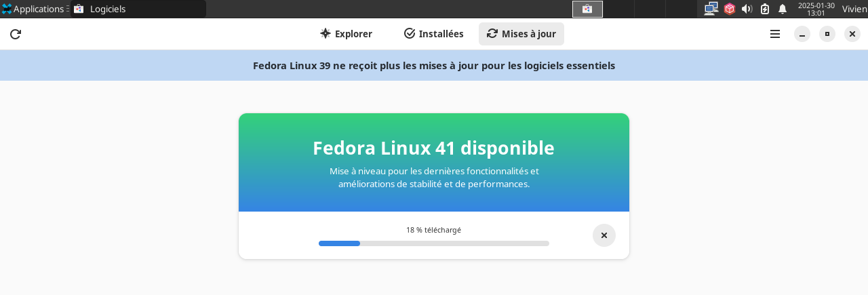
Task: Open the notifications bell icon
Action: pyautogui.click(x=783, y=9)
